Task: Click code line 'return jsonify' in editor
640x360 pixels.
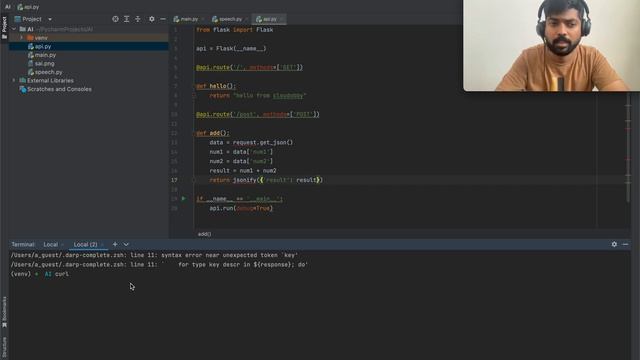Action: point(266,180)
